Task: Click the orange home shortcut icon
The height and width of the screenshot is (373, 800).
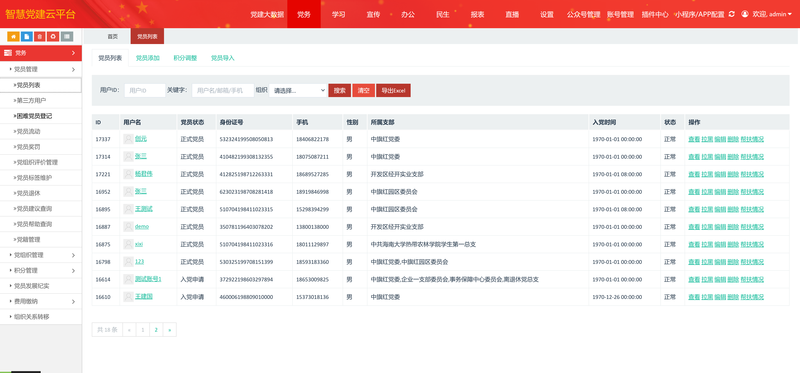Action: tap(13, 36)
